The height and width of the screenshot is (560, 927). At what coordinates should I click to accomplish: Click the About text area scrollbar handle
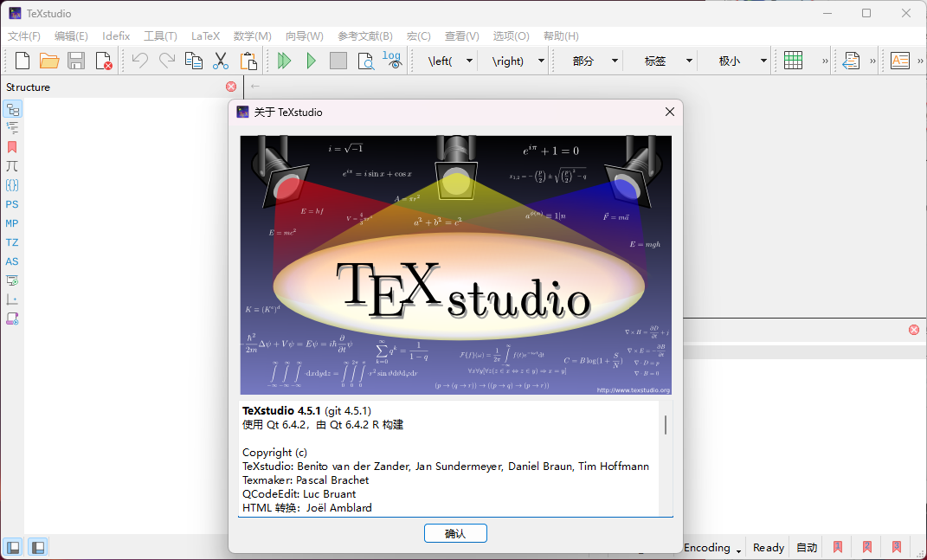(666, 425)
